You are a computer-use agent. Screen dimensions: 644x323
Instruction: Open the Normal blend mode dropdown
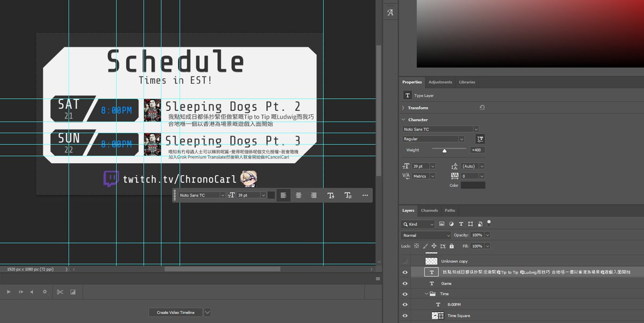(x=426, y=235)
